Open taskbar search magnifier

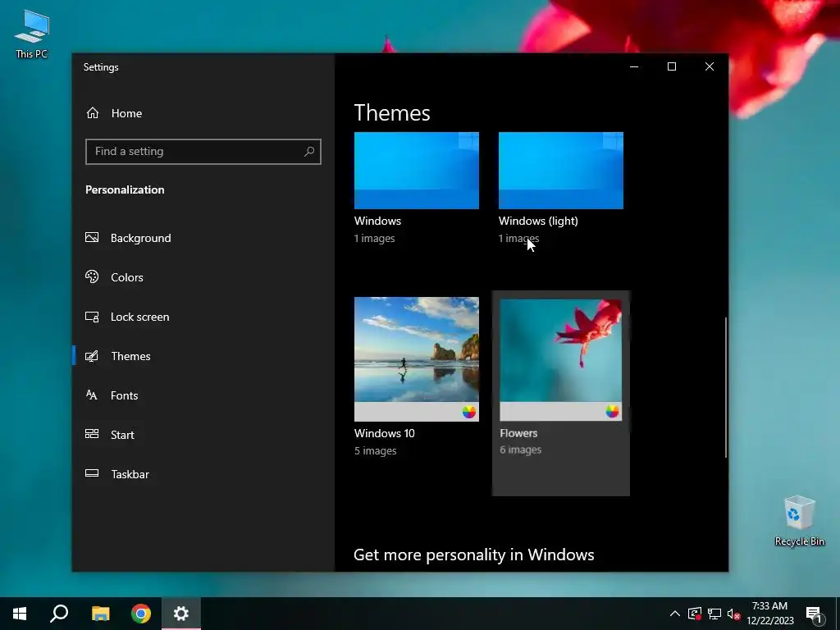(x=59, y=614)
